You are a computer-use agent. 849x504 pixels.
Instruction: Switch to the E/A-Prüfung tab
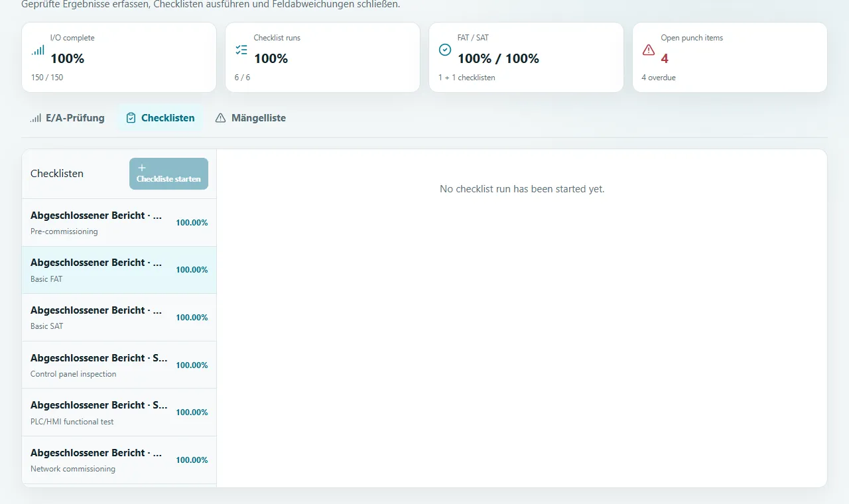coord(68,118)
